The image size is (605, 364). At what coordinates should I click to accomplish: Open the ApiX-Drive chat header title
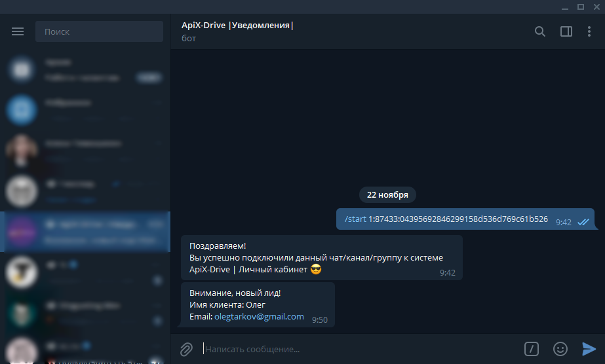point(237,26)
